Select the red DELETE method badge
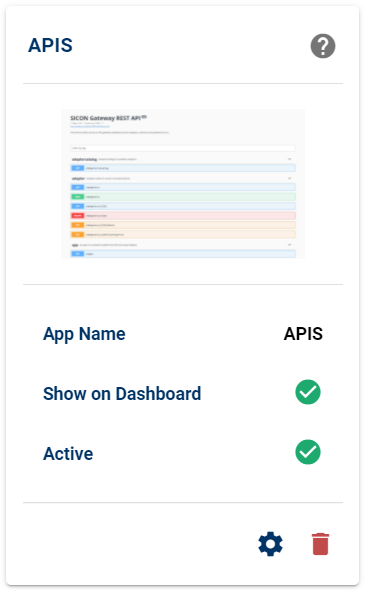Viewport: 365px width, 591px height. tap(78, 216)
